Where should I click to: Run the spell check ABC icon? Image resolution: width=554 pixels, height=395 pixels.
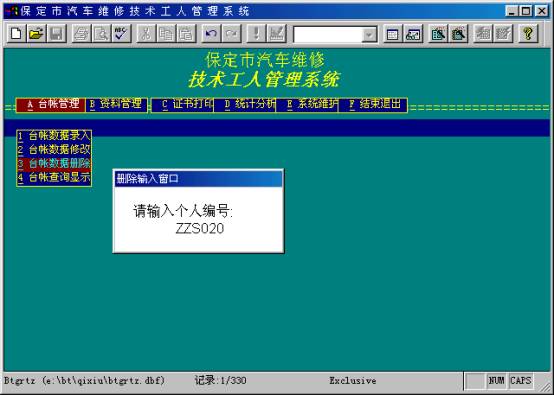(122, 34)
